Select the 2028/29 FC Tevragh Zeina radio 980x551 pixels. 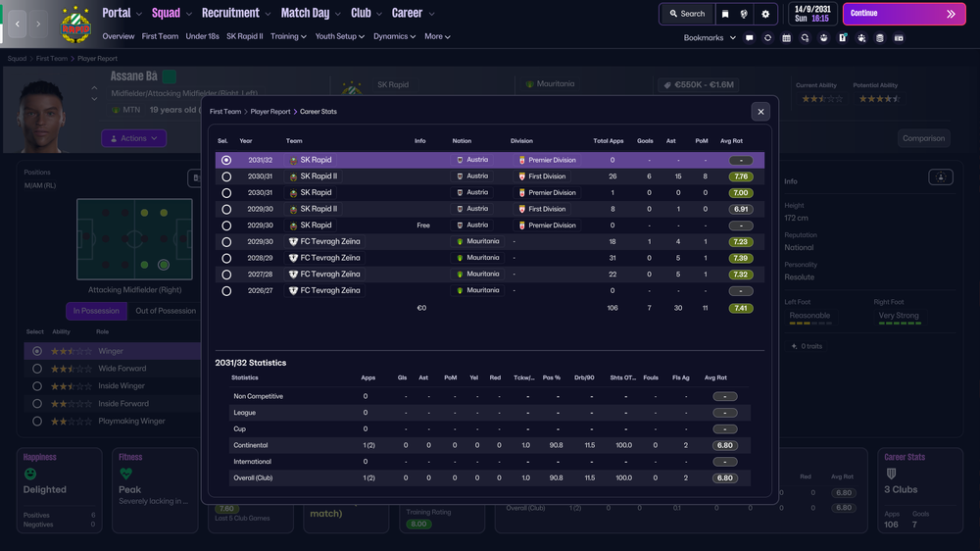(226, 258)
